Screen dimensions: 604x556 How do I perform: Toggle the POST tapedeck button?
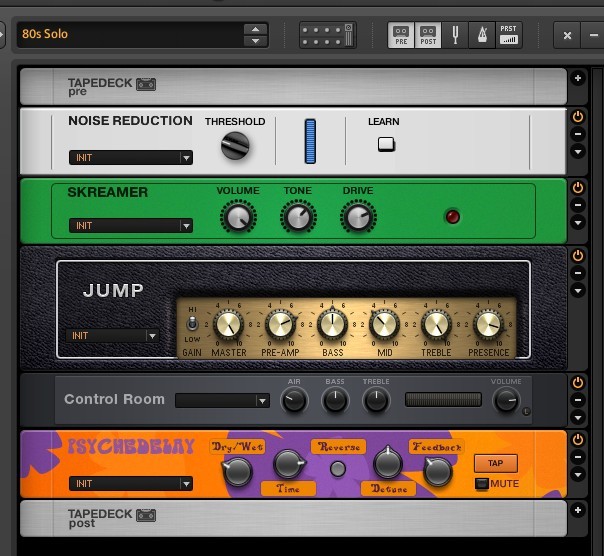click(x=428, y=35)
